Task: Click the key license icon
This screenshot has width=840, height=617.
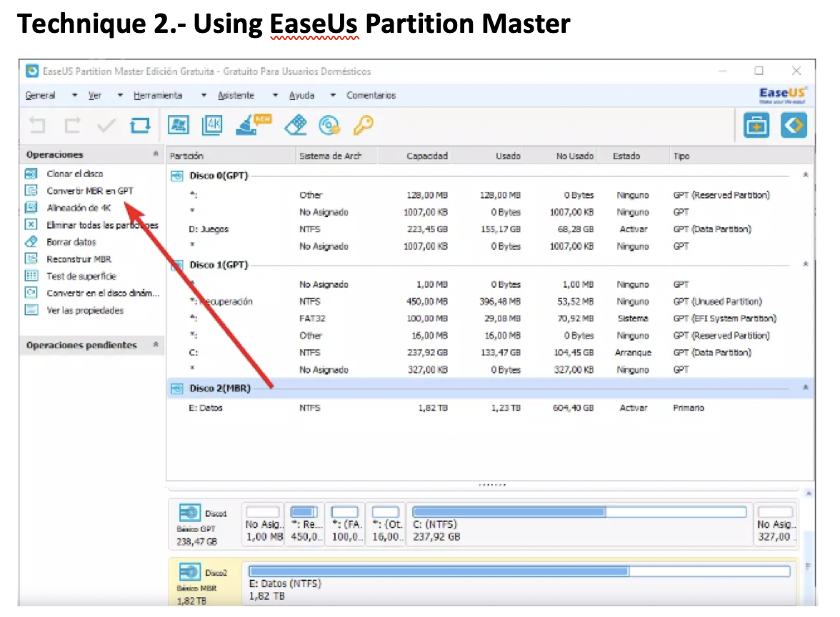Action: tap(363, 126)
